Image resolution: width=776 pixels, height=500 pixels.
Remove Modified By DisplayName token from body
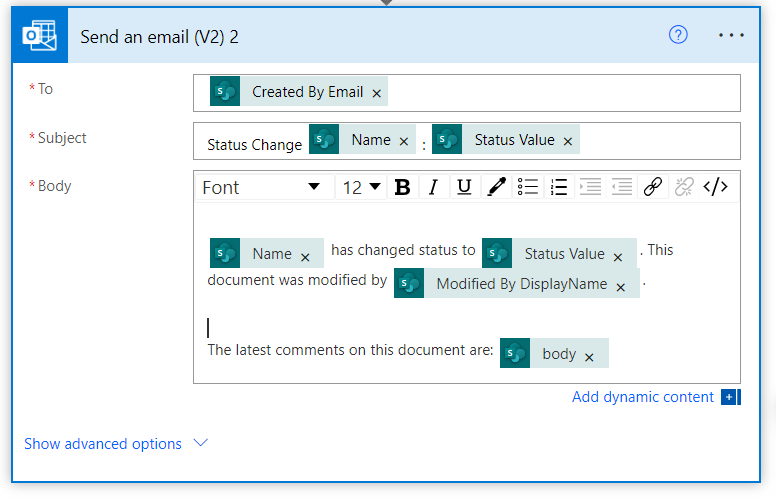click(x=621, y=287)
